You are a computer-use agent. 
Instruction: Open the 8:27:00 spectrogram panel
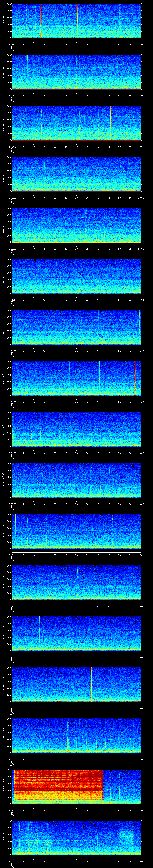(x=76, y=582)
